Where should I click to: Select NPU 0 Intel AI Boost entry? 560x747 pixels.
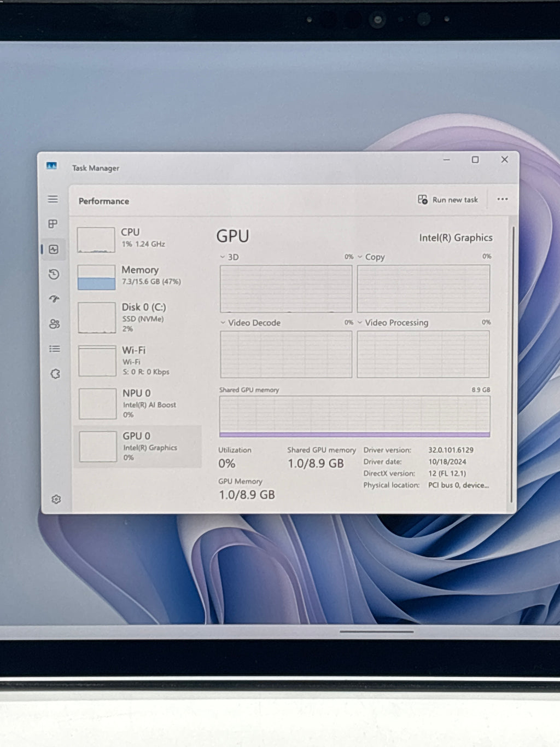pyautogui.click(x=138, y=403)
